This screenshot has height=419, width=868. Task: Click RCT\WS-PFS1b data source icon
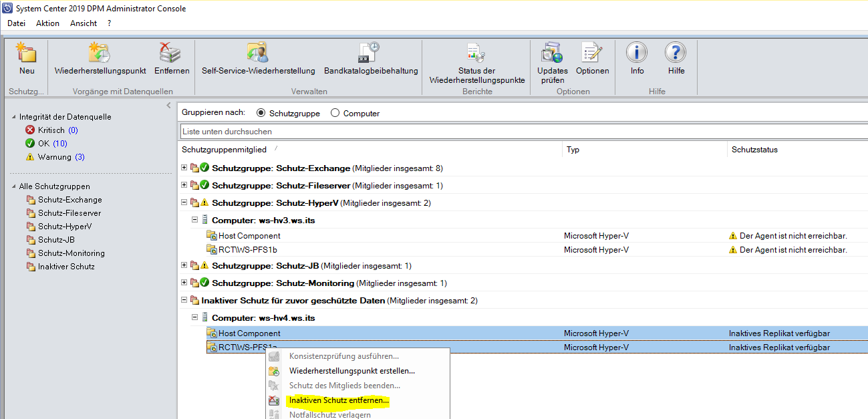click(x=212, y=250)
